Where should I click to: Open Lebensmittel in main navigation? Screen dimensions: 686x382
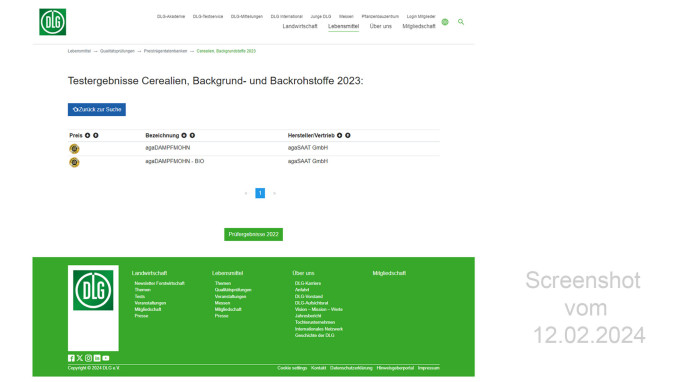pos(343,26)
